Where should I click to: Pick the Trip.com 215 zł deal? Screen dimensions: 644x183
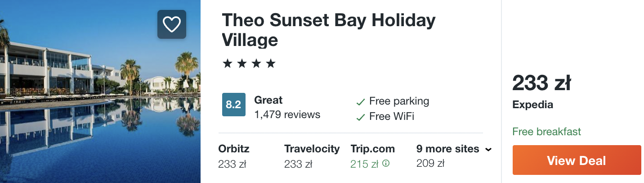pos(364,164)
